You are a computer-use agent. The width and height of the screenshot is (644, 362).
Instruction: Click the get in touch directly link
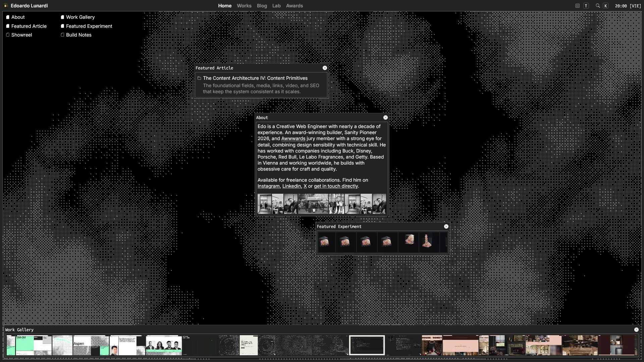(x=336, y=186)
